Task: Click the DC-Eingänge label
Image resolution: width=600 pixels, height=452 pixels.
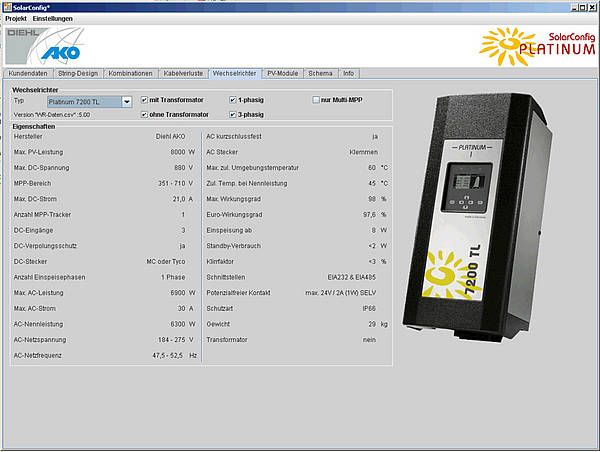Action: (33, 231)
